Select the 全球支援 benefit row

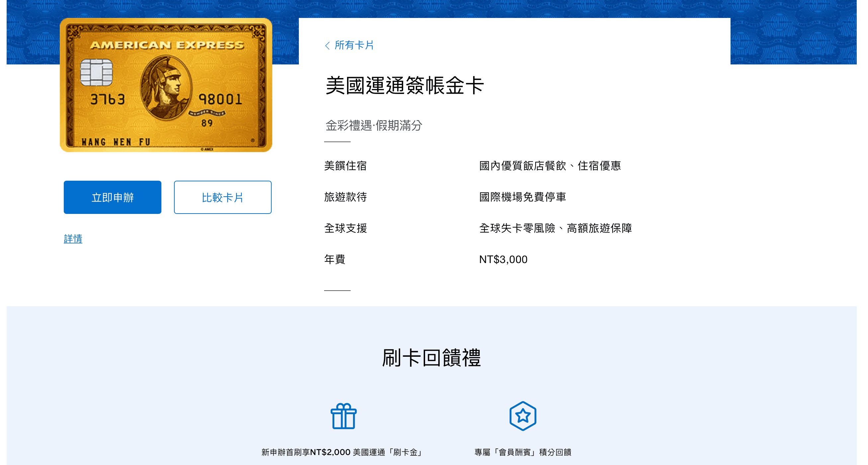(345, 228)
